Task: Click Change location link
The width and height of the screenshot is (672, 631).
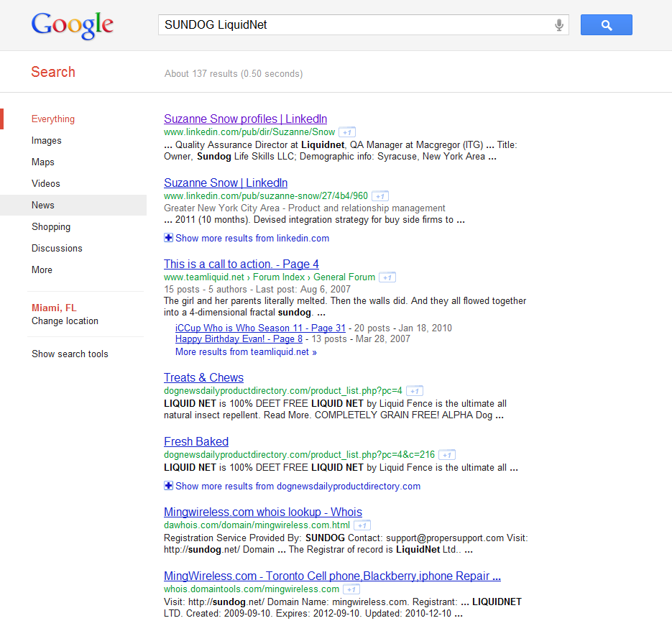Action: (65, 321)
